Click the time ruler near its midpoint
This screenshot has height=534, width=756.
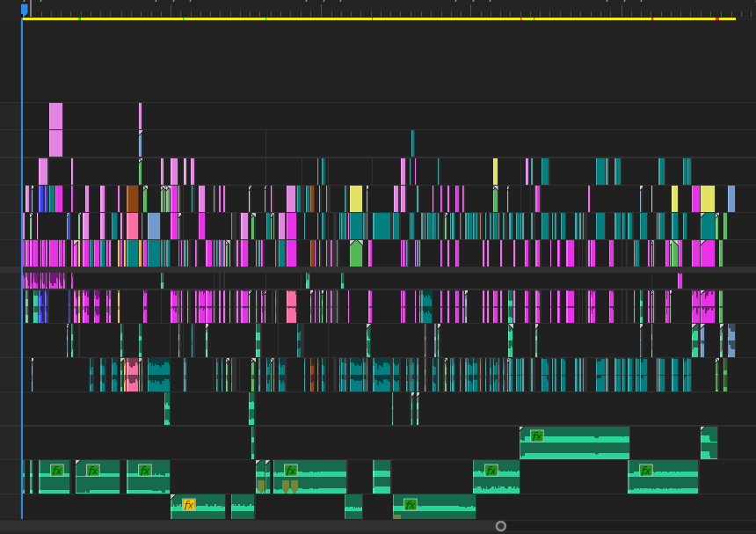click(x=378, y=12)
